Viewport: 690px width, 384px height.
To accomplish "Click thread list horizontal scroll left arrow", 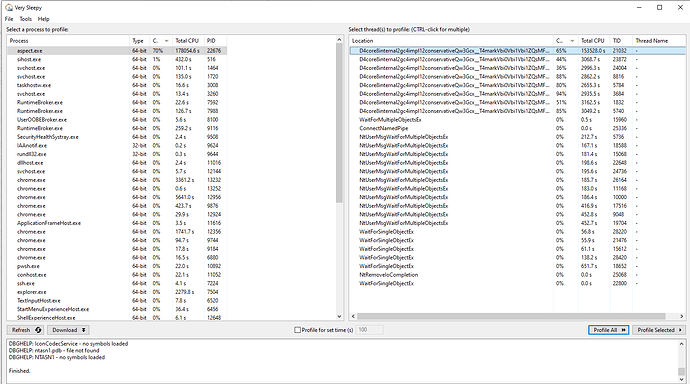I will click(353, 316).
